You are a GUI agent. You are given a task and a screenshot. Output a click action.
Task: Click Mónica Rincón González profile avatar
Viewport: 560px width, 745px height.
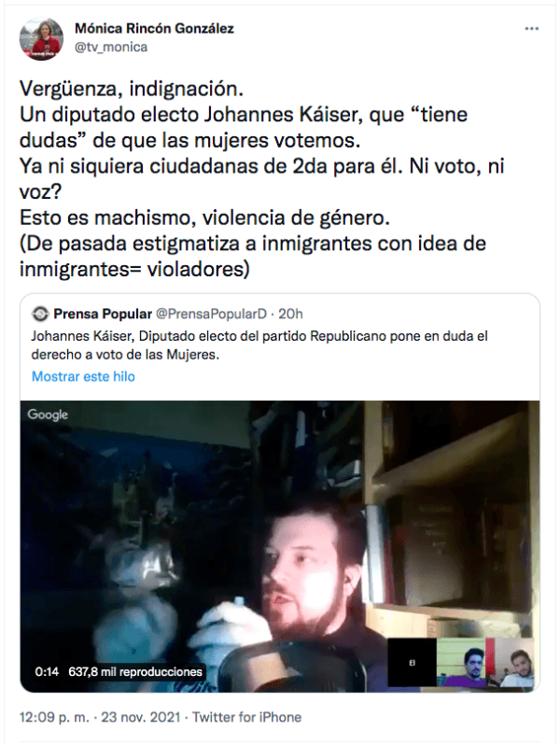[41, 39]
